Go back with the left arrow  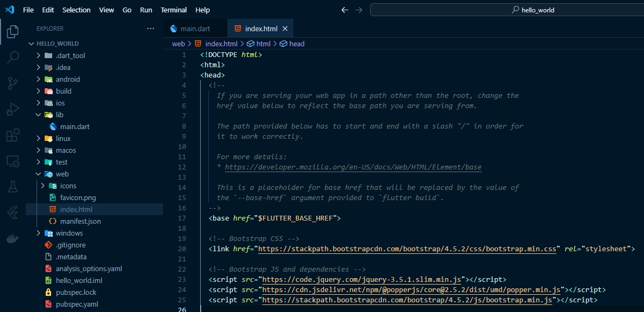(x=345, y=10)
